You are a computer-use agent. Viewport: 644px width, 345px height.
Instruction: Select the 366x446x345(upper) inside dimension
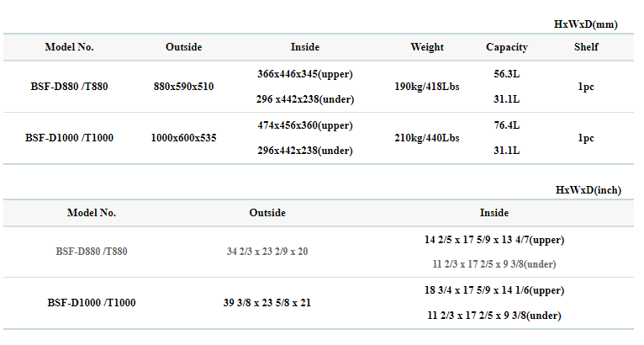click(304, 74)
